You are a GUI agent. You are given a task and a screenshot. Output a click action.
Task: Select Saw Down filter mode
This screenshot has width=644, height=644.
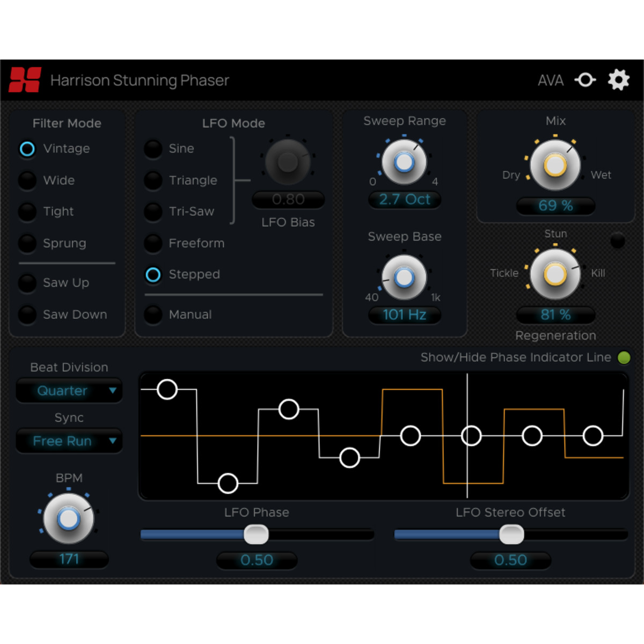click(x=27, y=314)
